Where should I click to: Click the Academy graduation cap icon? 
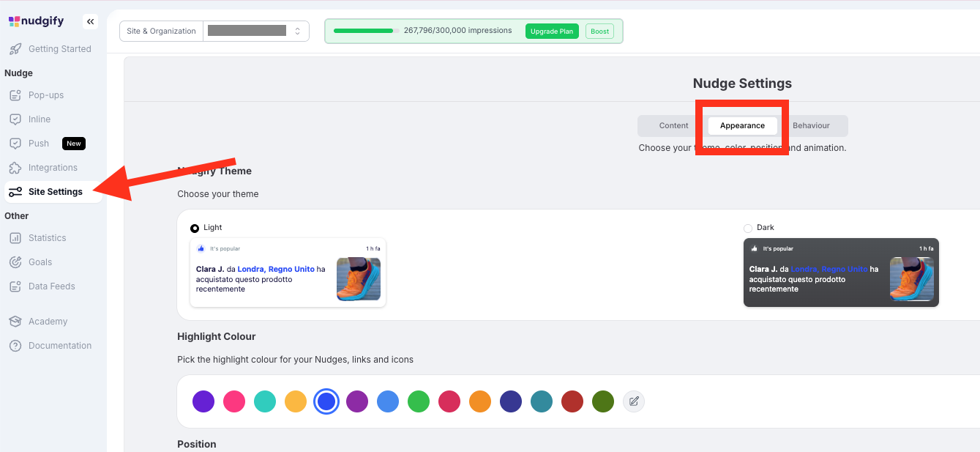[15, 322]
